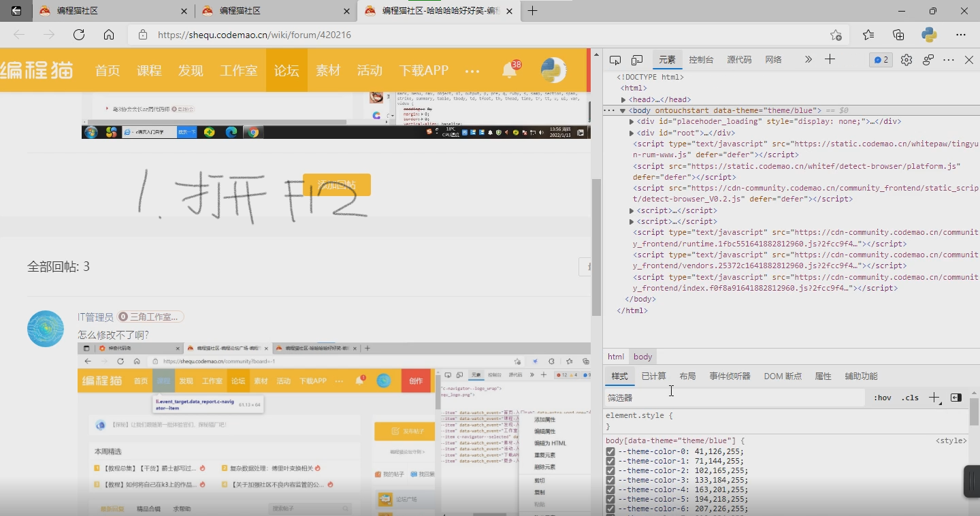Switch to the 源代码 sources tab
Viewport: 980px width, 516px height.
tap(739, 60)
